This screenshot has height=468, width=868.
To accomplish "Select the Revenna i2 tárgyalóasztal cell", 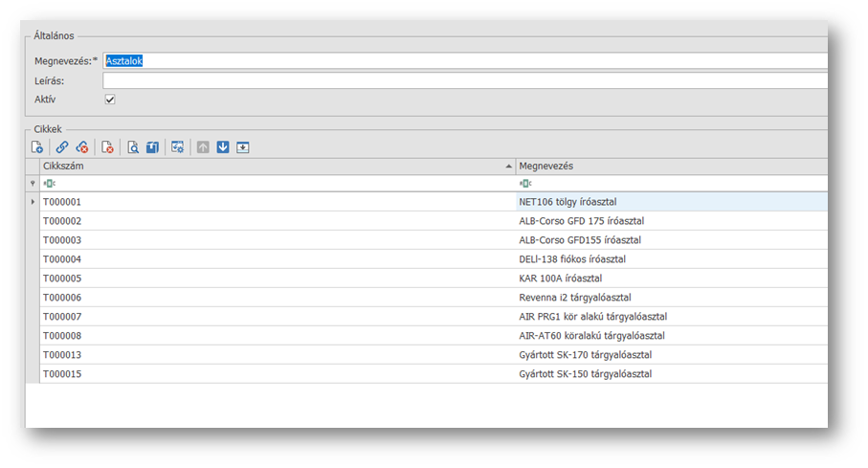I will coord(574,298).
